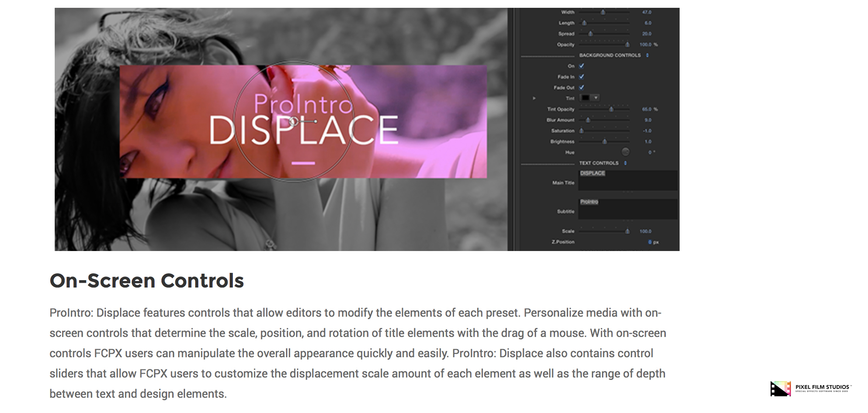Screen dimensions: 868x413
Task: Click into the Subtitle text field
Action: (628, 209)
